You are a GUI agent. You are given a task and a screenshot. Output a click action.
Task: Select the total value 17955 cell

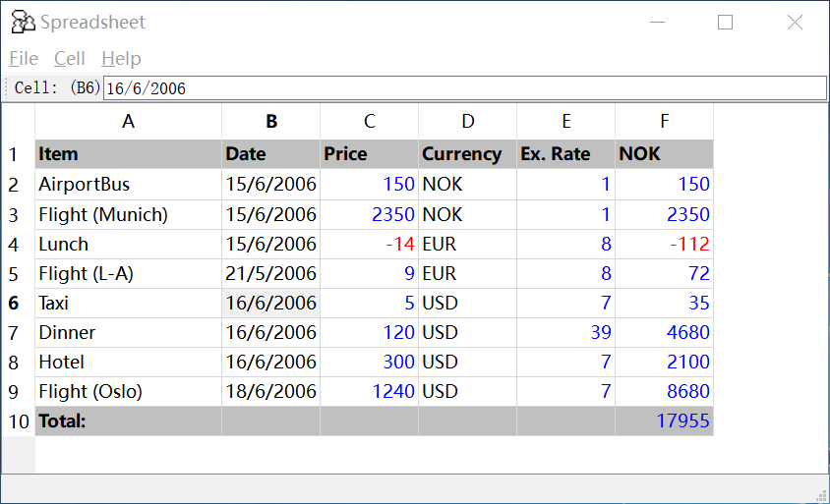pyautogui.click(x=665, y=421)
